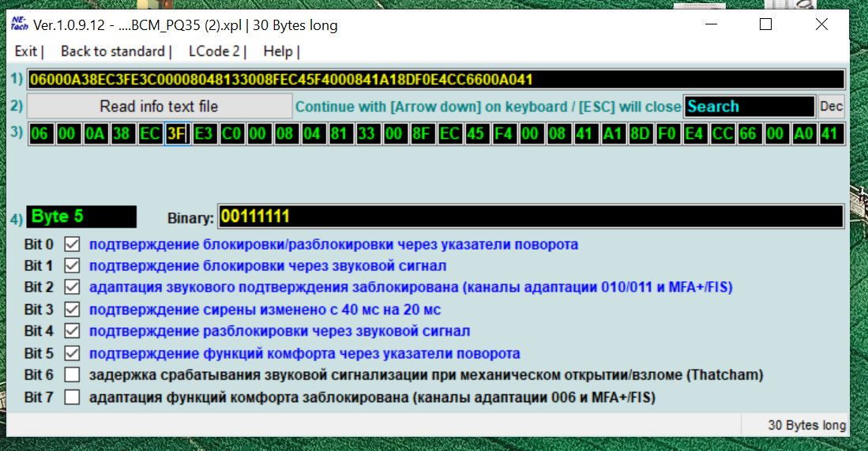Click Bit 6 Thatcham delay description text

426,375
